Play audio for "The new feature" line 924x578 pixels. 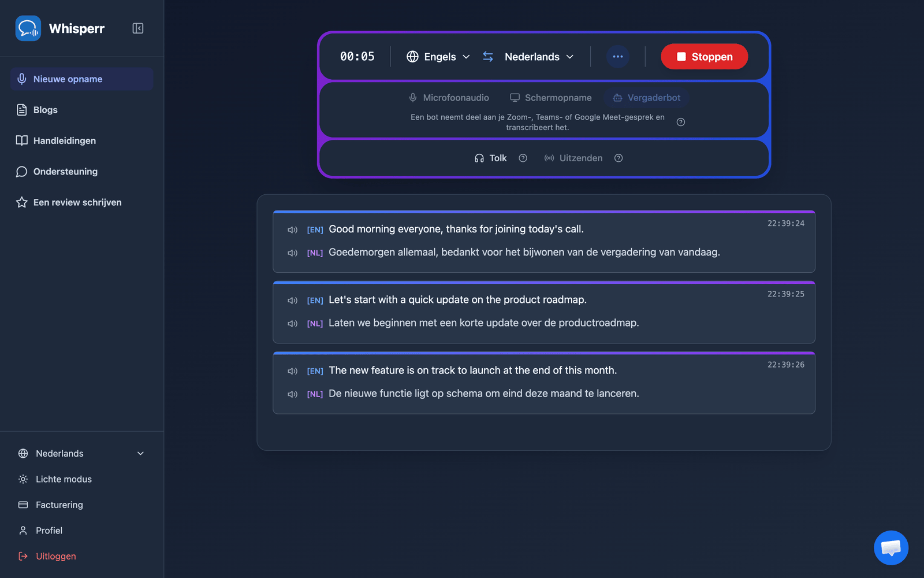pos(293,371)
